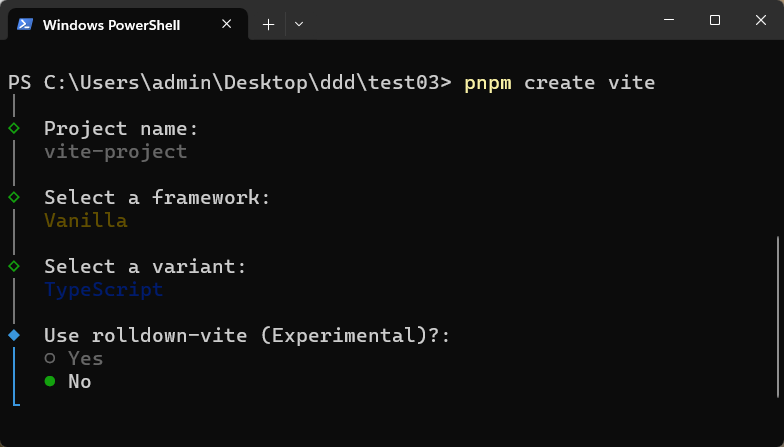Click the 'Vanilla' framework text
This screenshot has width=784, height=447.
click(x=86, y=220)
